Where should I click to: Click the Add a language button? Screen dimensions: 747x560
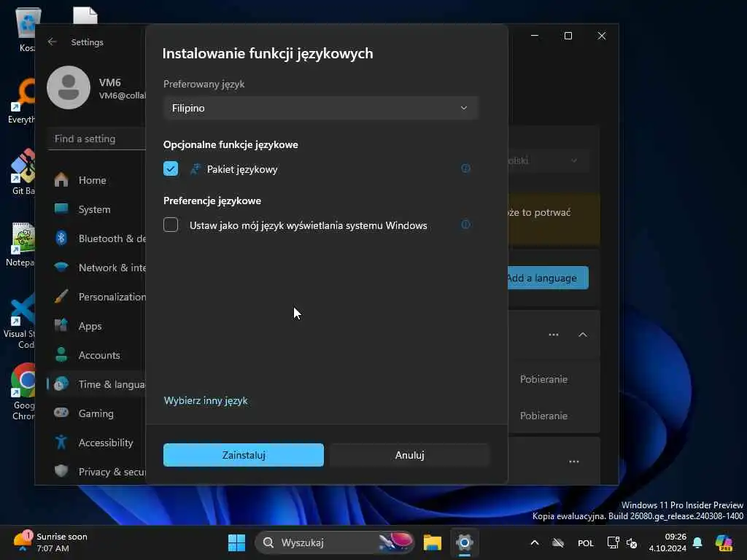coord(548,278)
